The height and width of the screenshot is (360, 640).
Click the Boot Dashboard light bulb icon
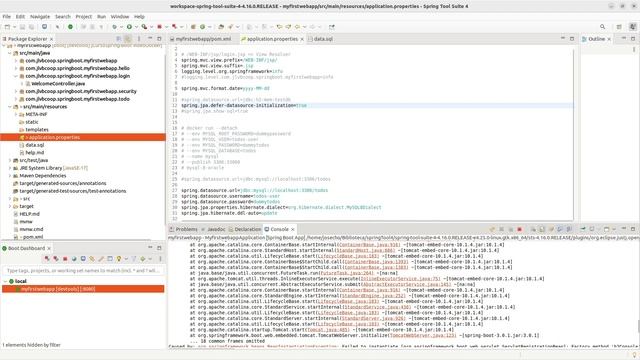coord(119,259)
